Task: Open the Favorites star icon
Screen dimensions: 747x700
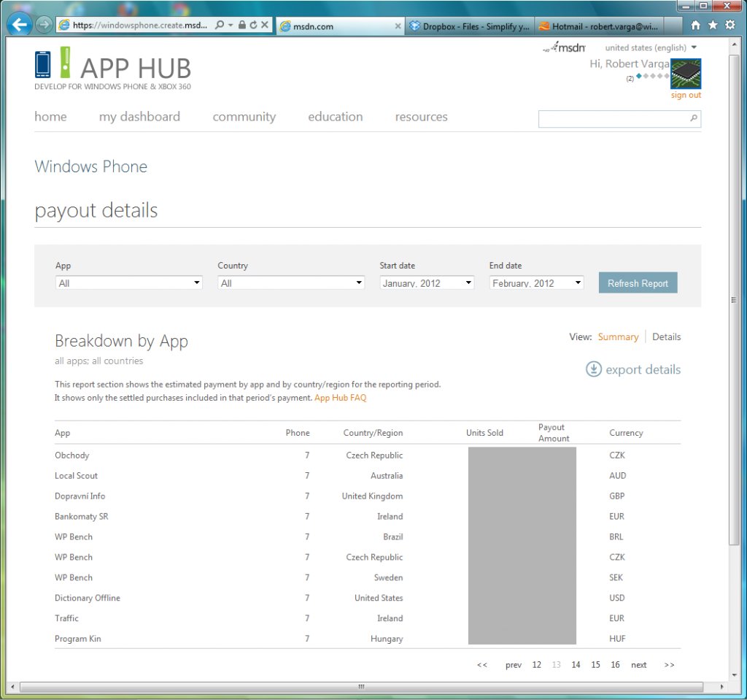Action: click(x=713, y=25)
